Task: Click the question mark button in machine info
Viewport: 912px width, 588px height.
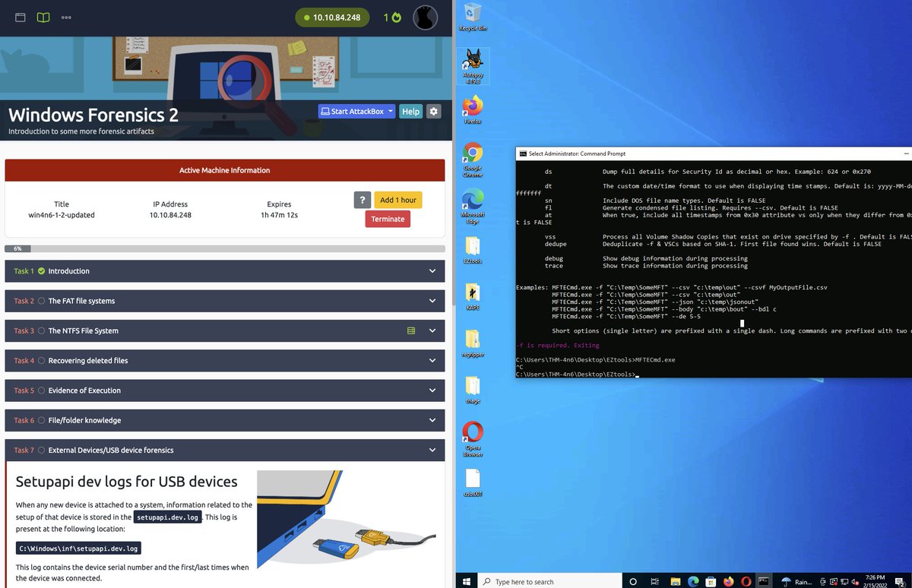Action: (363, 200)
